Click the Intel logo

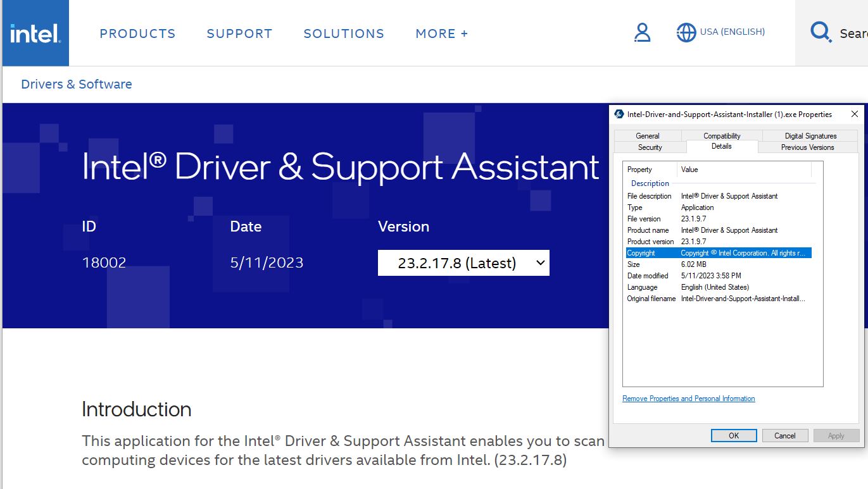click(x=35, y=34)
